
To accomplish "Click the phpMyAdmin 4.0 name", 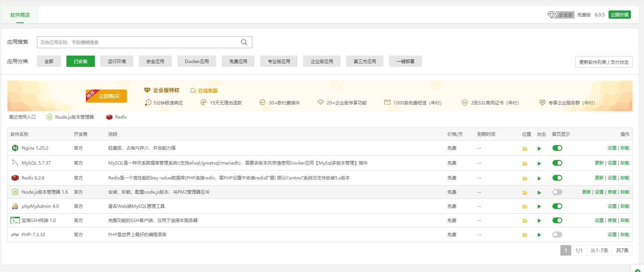I will tap(40, 206).
